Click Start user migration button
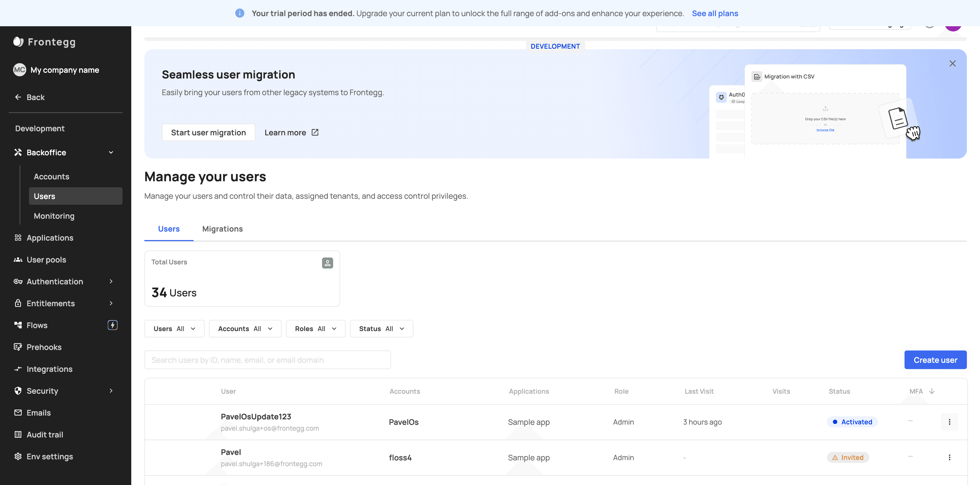980x485 pixels. pos(208,132)
